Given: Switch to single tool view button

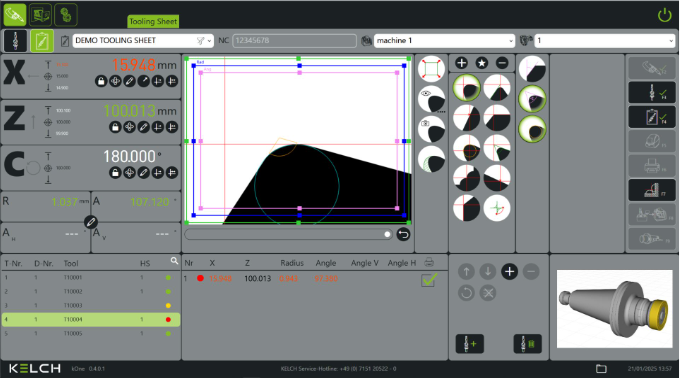Looking at the screenshot, I should (x=15, y=41).
